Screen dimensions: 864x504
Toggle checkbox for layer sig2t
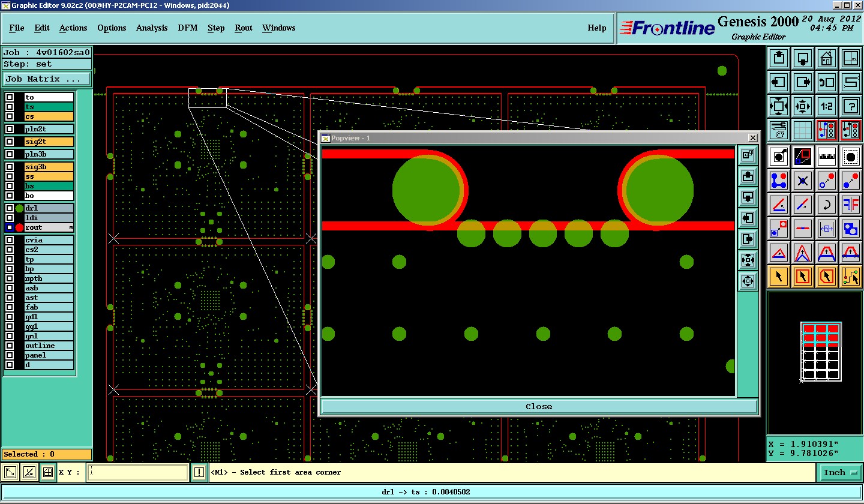click(10, 142)
